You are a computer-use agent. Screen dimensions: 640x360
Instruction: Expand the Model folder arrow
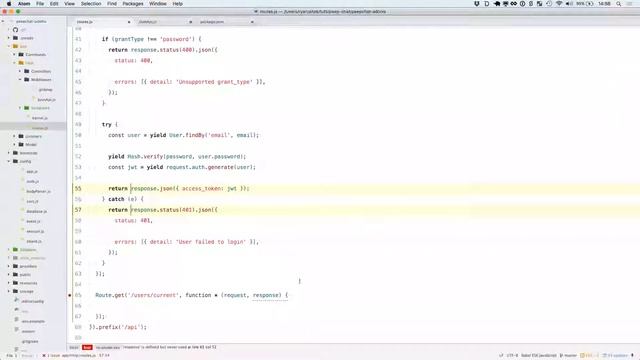pos(14,144)
